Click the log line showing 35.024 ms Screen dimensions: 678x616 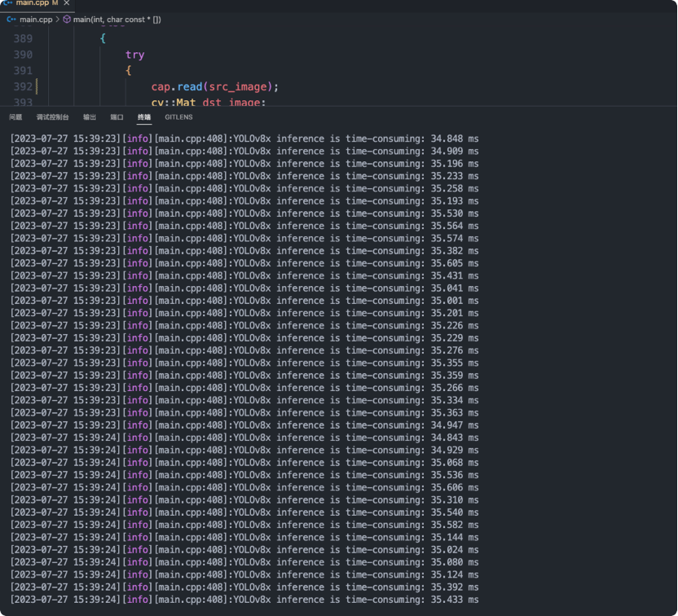[244, 550]
